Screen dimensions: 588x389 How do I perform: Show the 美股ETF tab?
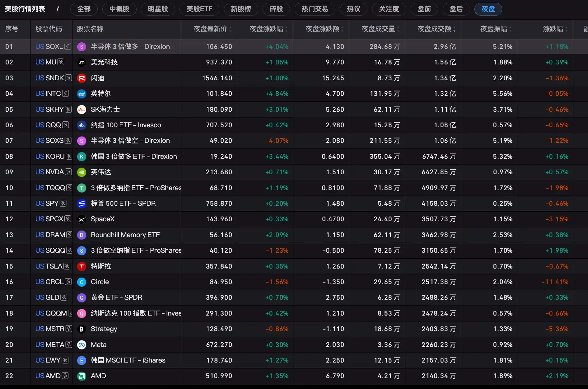coord(199,9)
